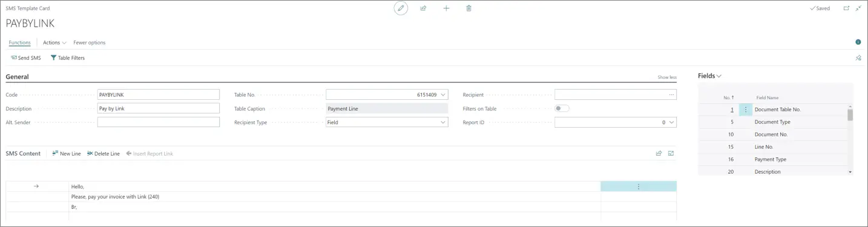Click Table Filters action
This screenshot has height=227, width=868.
click(68, 58)
